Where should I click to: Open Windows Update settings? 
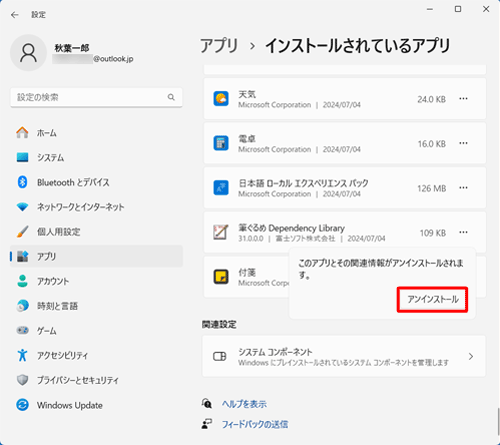click(96, 405)
